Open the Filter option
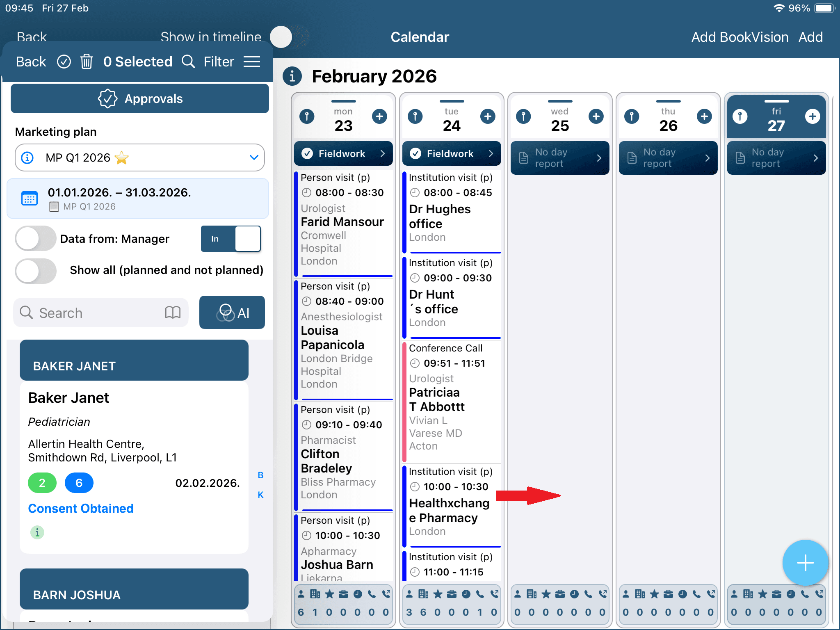840x630 pixels. click(x=219, y=62)
